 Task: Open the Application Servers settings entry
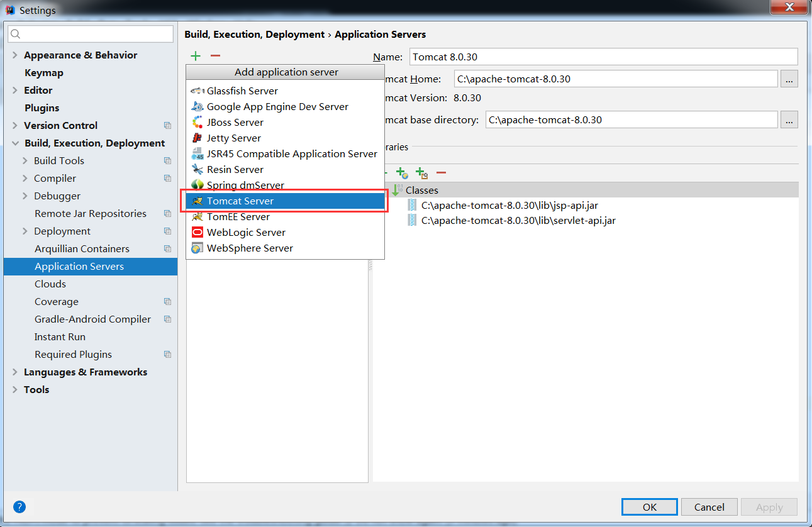pyautogui.click(x=79, y=266)
